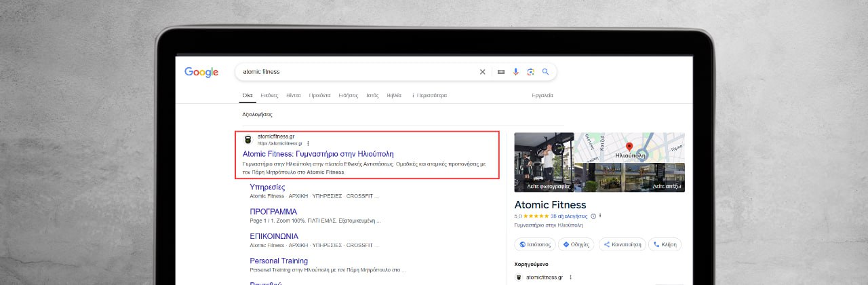Open three-dot menu next to the reviews info icon
This screenshot has height=285, width=868.
coord(600,216)
